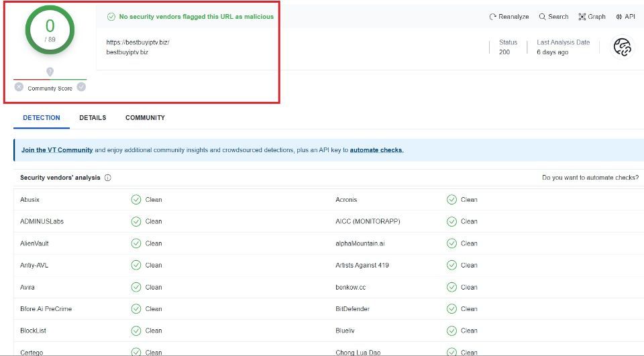Click the Abusix vendor name

30,200
